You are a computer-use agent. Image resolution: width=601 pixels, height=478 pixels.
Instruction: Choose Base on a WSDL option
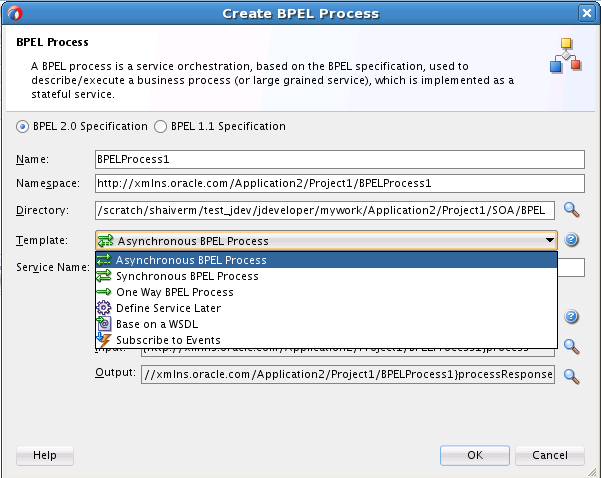326,324
